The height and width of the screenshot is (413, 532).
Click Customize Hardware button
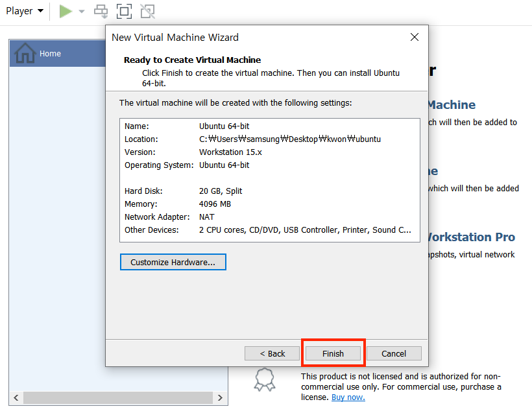173,262
